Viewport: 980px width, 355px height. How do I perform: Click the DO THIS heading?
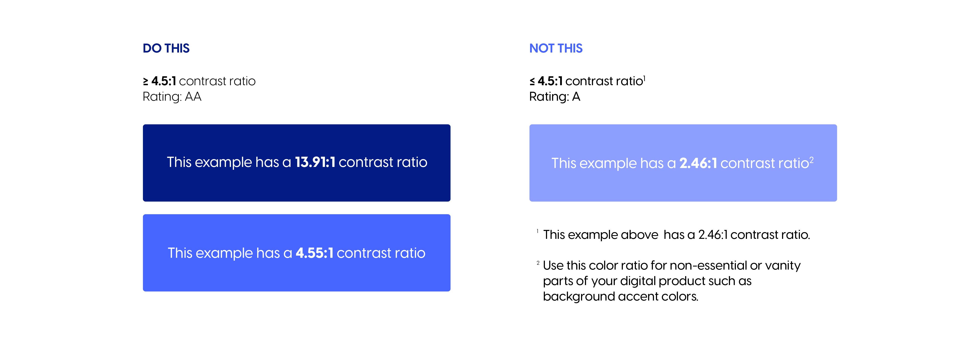166,48
